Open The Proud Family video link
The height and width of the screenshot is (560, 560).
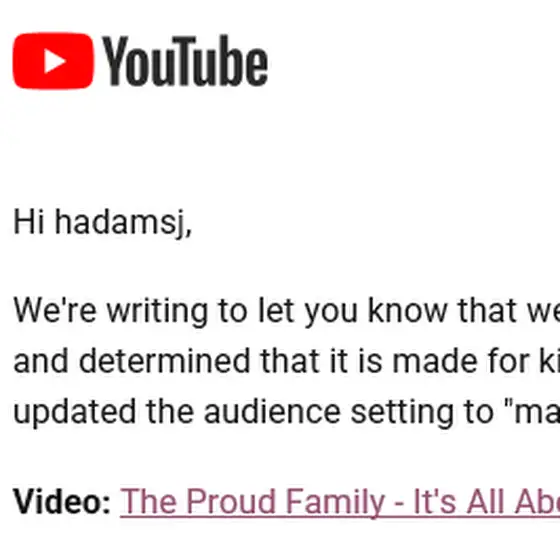coord(340,502)
